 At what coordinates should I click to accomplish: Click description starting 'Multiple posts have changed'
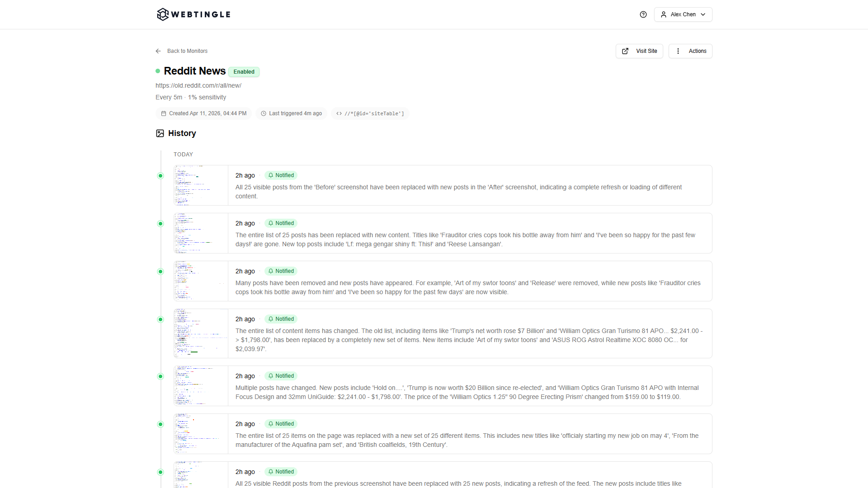(x=467, y=392)
